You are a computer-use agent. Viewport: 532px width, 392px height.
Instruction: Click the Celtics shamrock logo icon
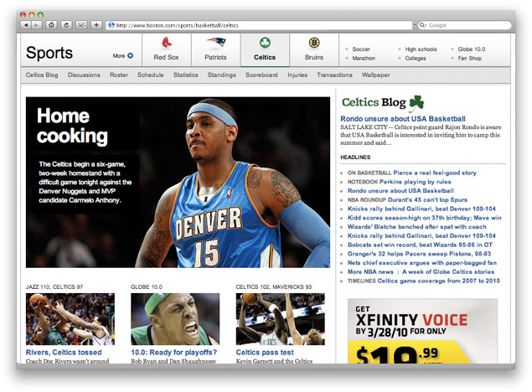[265, 43]
